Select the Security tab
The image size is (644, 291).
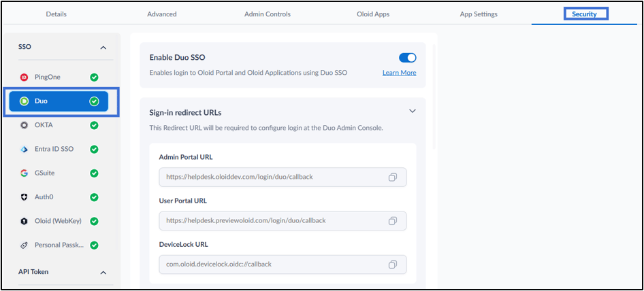click(585, 14)
